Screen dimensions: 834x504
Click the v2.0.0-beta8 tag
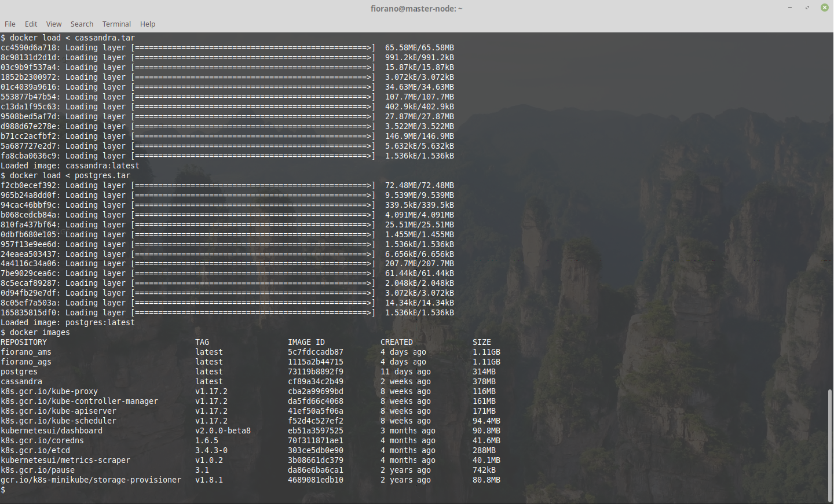[223, 431]
